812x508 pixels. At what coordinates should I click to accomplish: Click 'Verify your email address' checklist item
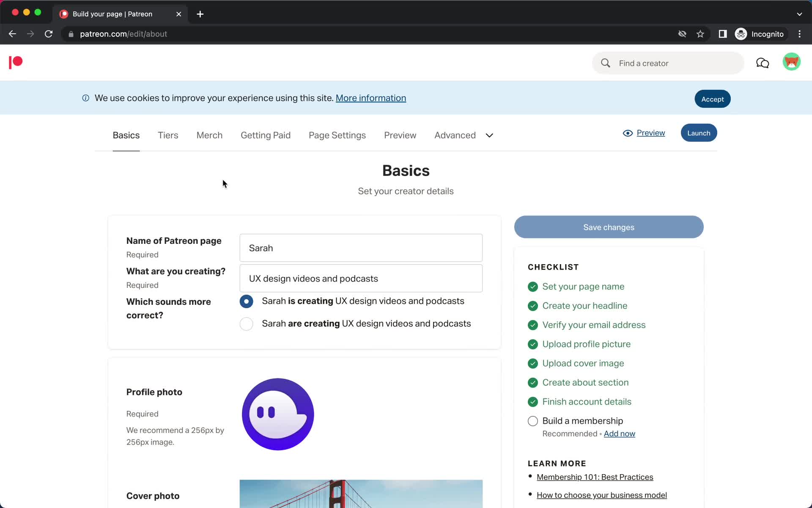(594, 325)
